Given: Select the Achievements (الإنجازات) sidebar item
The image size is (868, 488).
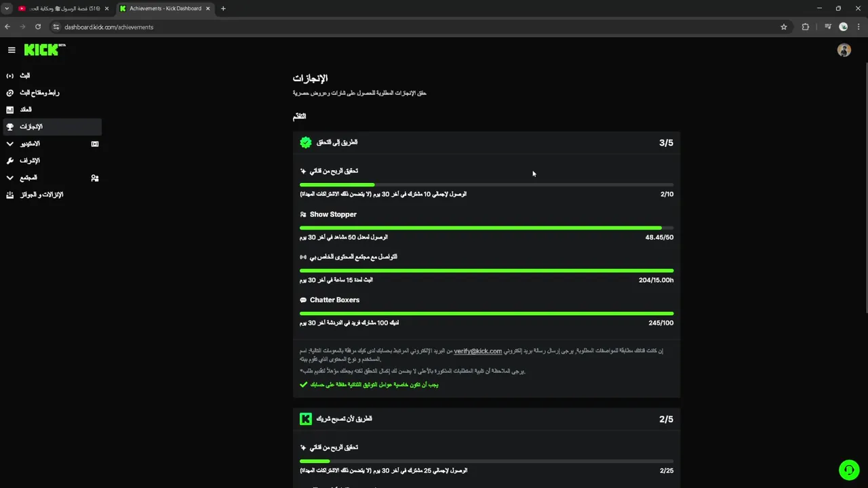Looking at the screenshot, I should pos(31,127).
